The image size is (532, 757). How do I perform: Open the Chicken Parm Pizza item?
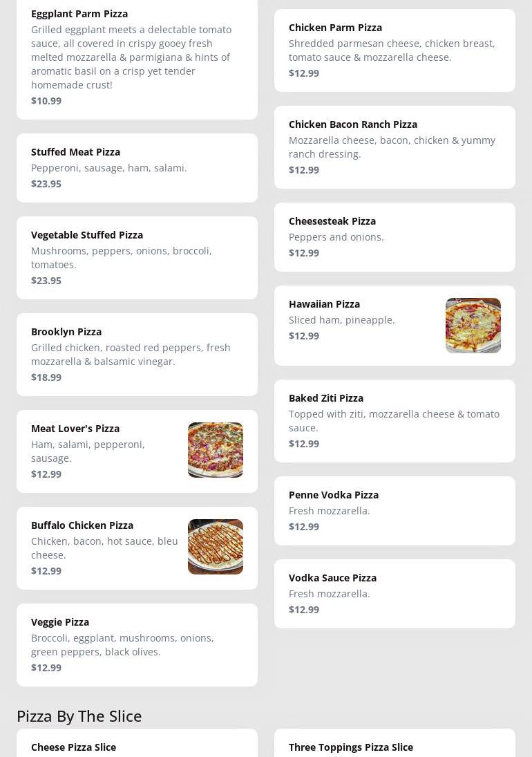(x=395, y=50)
